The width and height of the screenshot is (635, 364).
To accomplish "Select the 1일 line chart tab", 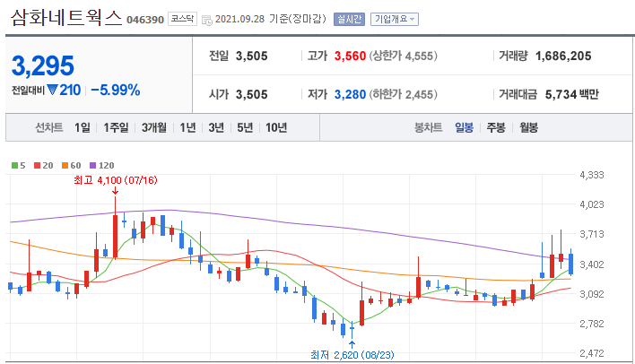I will [x=83, y=128].
